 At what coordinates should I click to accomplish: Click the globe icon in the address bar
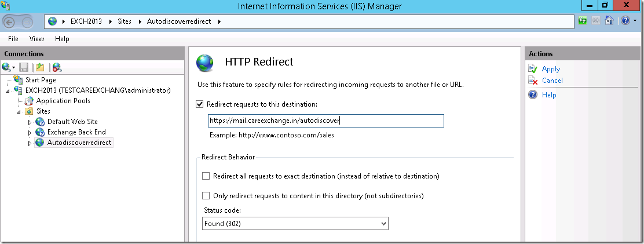53,21
